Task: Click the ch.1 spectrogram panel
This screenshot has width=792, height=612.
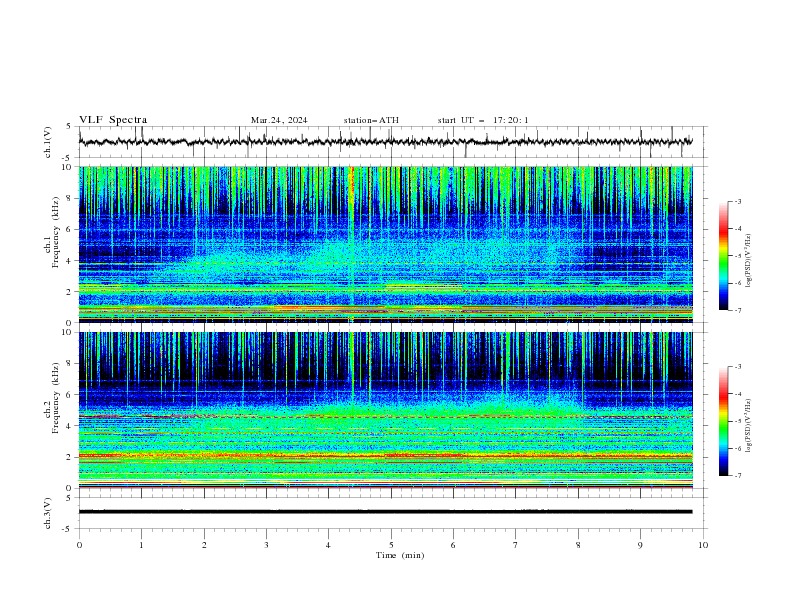Action: [x=385, y=244]
